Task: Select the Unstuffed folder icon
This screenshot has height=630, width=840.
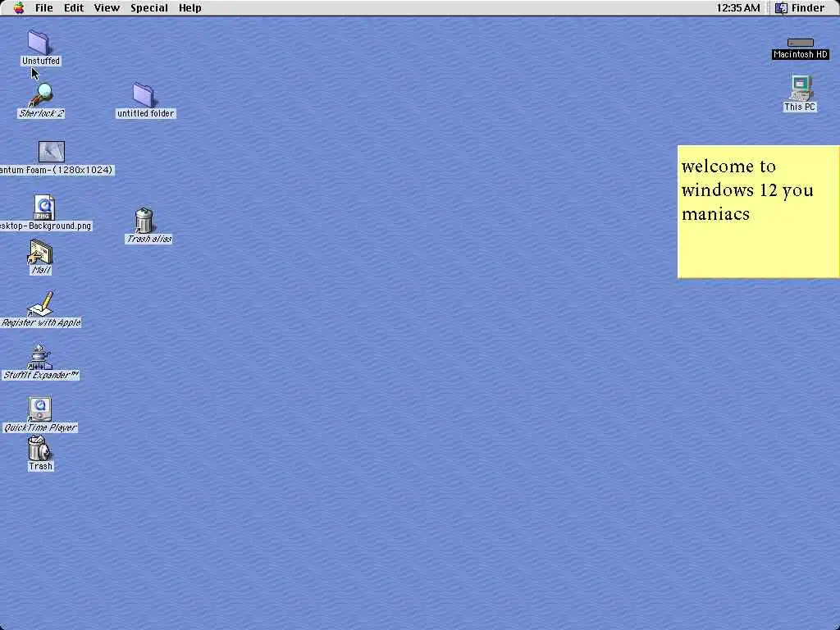Action: click(38, 42)
